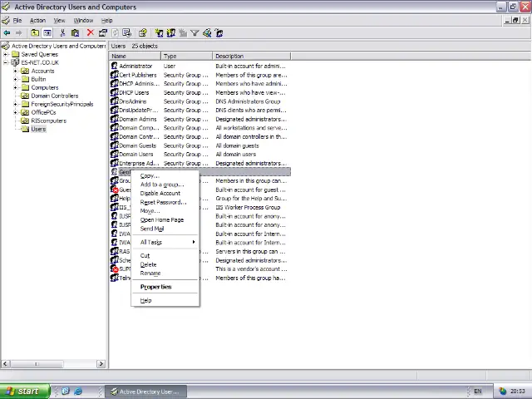Viewport: 532px width, 399px height.
Task: Choose Open Home Page in context menu
Action: (165, 219)
